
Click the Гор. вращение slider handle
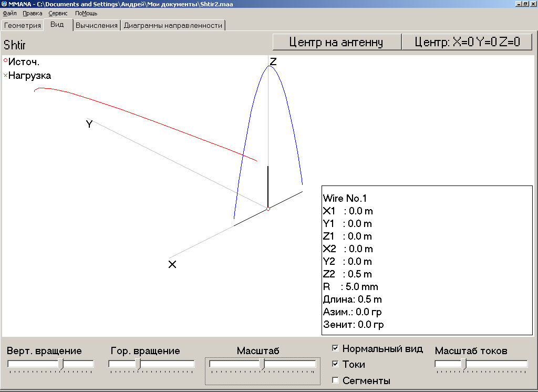[138, 364]
